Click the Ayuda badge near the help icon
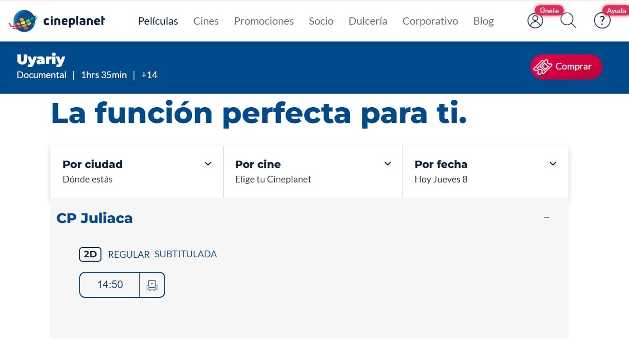The height and width of the screenshot is (364, 629). click(x=616, y=10)
